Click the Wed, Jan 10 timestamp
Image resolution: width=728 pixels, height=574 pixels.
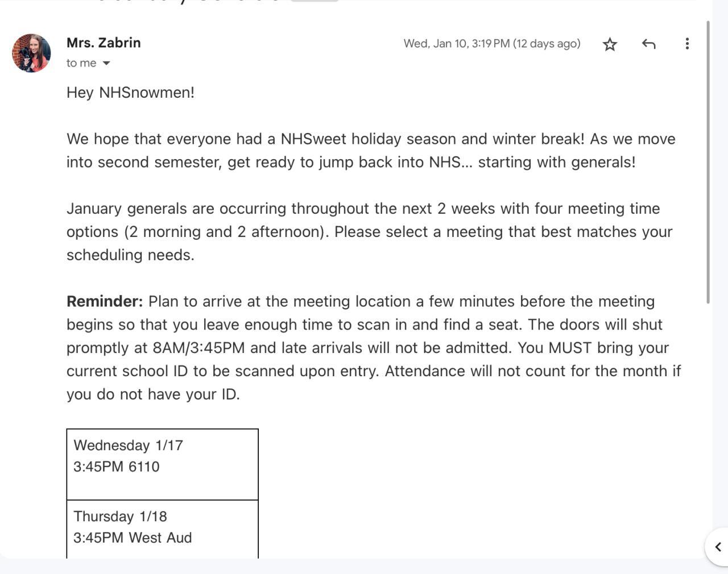(491, 44)
